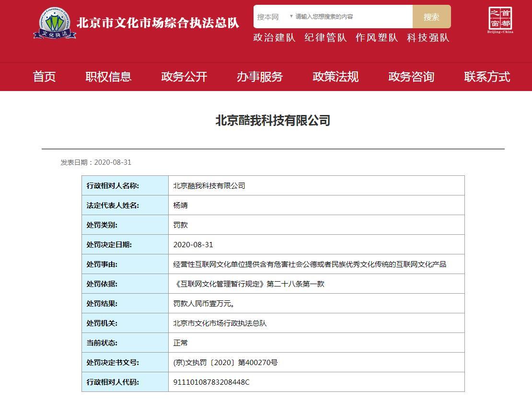
Task: Open the 政务公开 menu item
Action: [184, 77]
